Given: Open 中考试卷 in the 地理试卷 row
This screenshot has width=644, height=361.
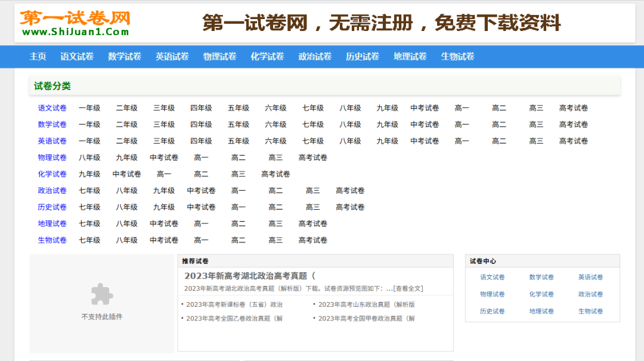Looking at the screenshot, I should pyautogui.click(x=163, y=223).
